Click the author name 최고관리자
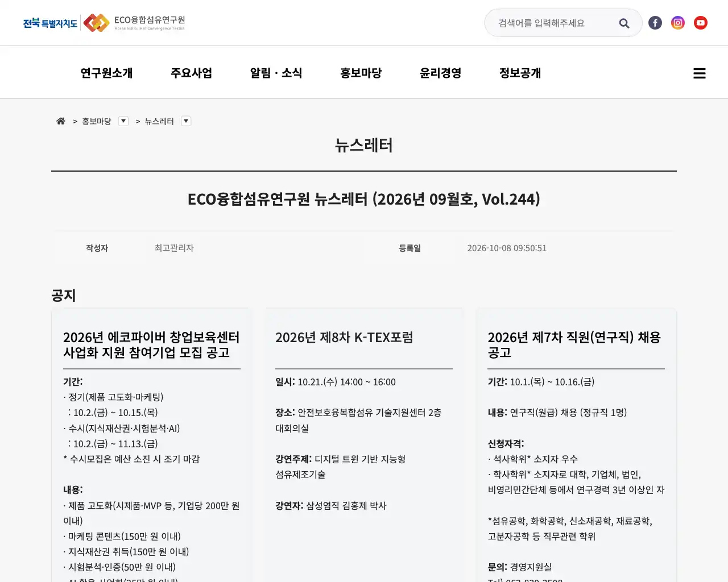The image size is (728, 582). click(174, 248)
